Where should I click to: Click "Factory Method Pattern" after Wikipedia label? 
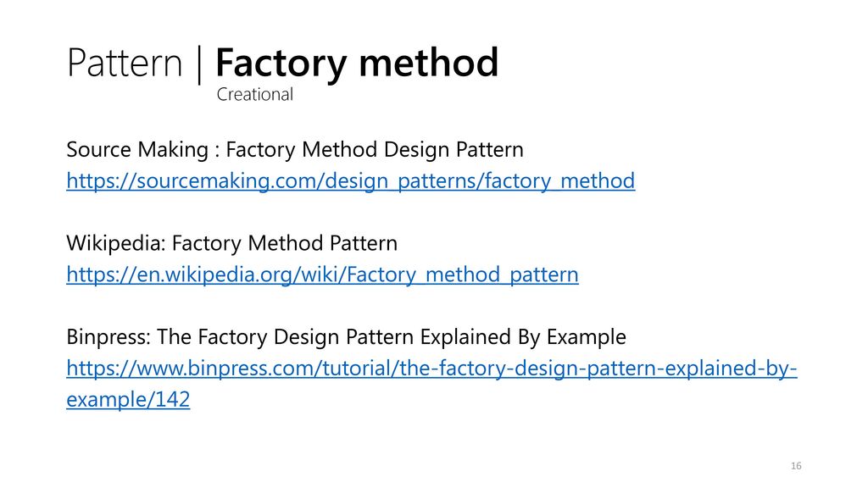point(285,243)
